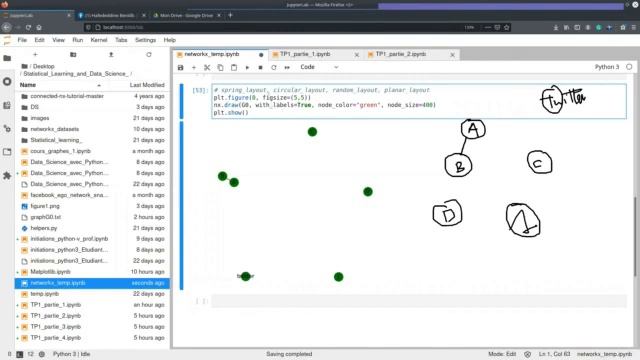Open the Help menu
The height and width of the screenshot is (360, 640).
coord(169,40)
